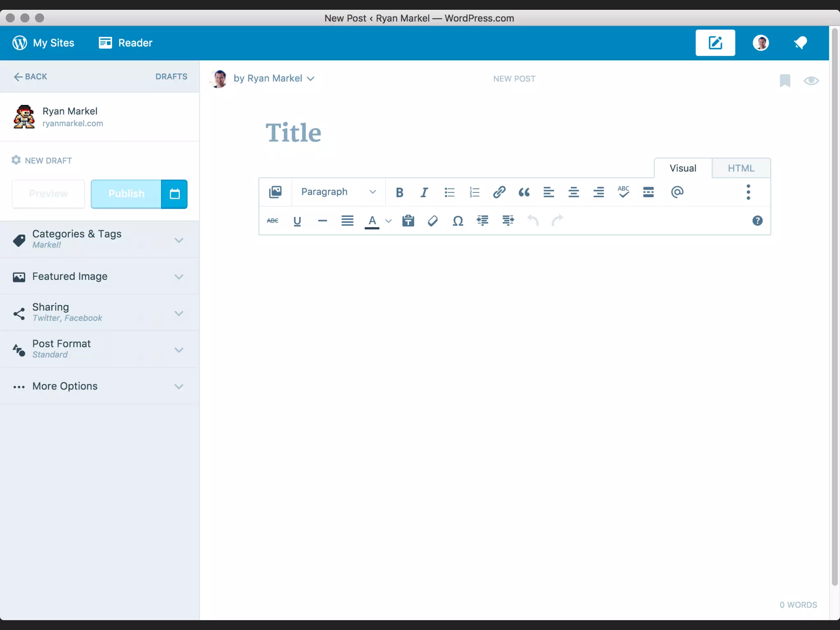Open the text color dropdown arrow
The height and width of the screenshot is (630, 840).
(388, 221)
